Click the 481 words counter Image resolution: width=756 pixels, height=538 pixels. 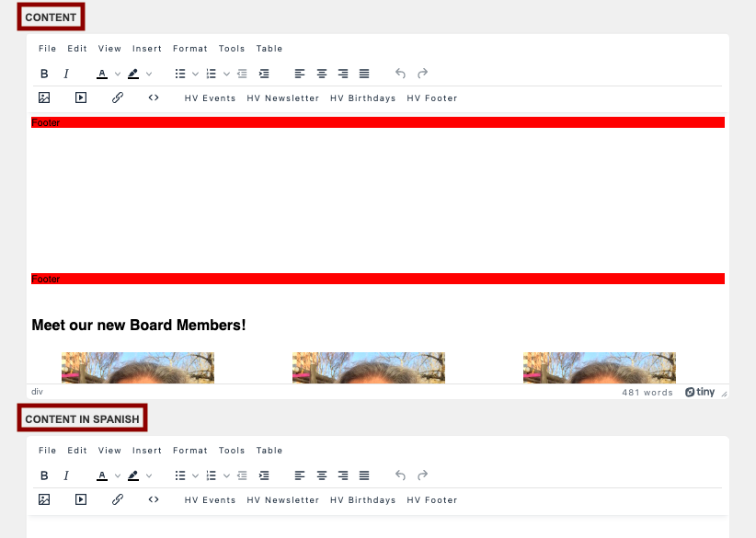[x=647, y=393]
